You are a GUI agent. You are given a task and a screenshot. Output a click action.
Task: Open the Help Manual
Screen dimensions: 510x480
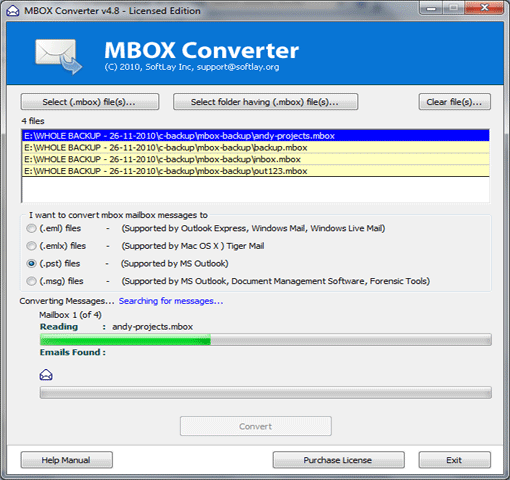click(x=66, y=460)
